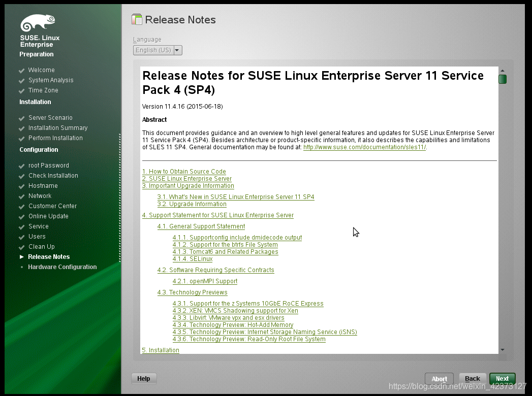Image resolution: width=532 pixels, height=396 pixels.
Task: Click the Hardware Configuration bullet
Action: (22, 267)
